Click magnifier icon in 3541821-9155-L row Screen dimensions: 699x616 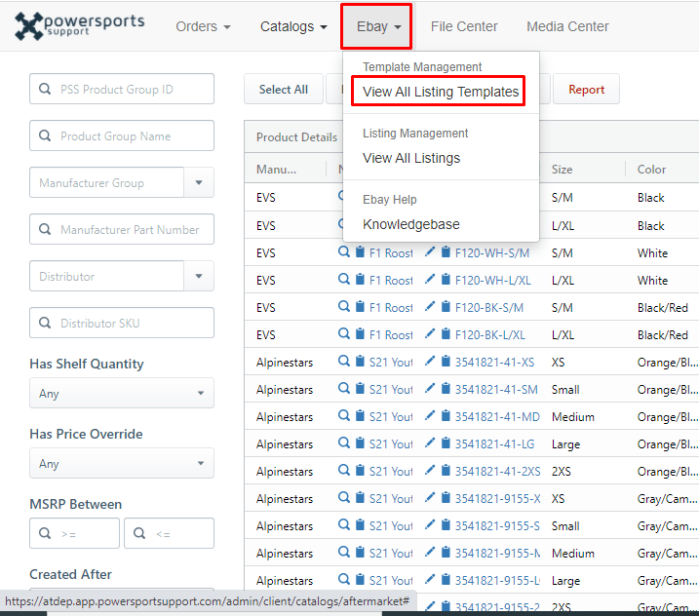344,579
